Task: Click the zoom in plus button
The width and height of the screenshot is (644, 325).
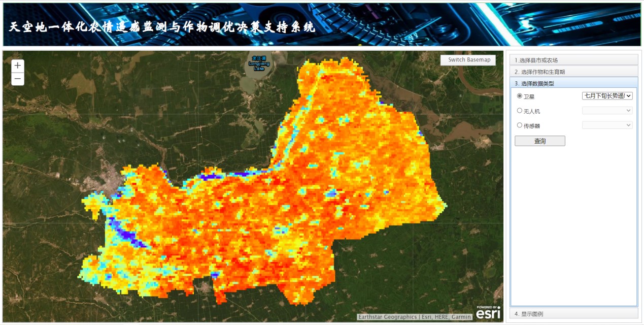Action: tap(18, 66)
